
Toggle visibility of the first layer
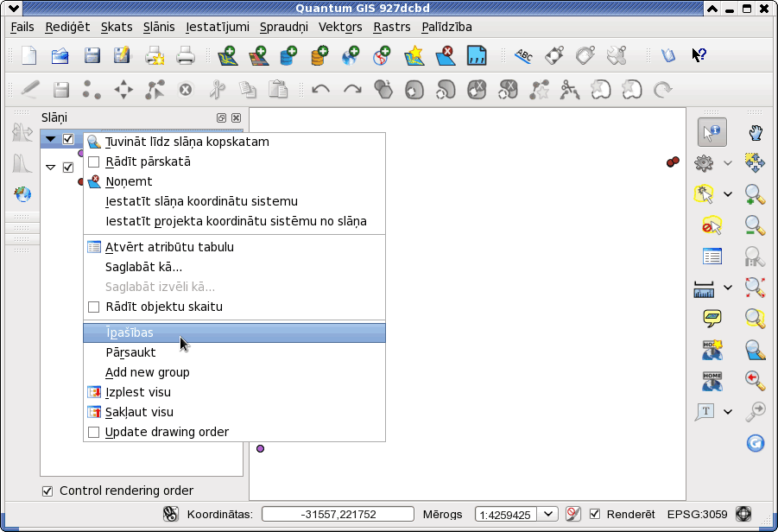(68, 139)
